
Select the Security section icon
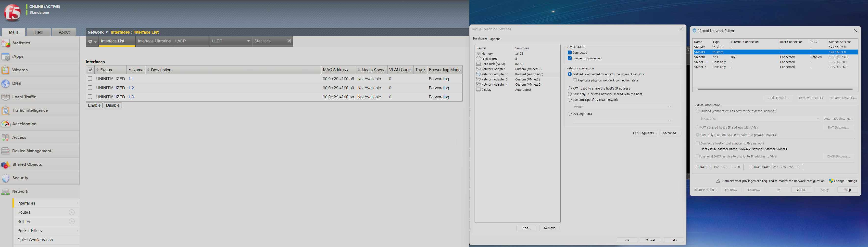coord(6,178)
